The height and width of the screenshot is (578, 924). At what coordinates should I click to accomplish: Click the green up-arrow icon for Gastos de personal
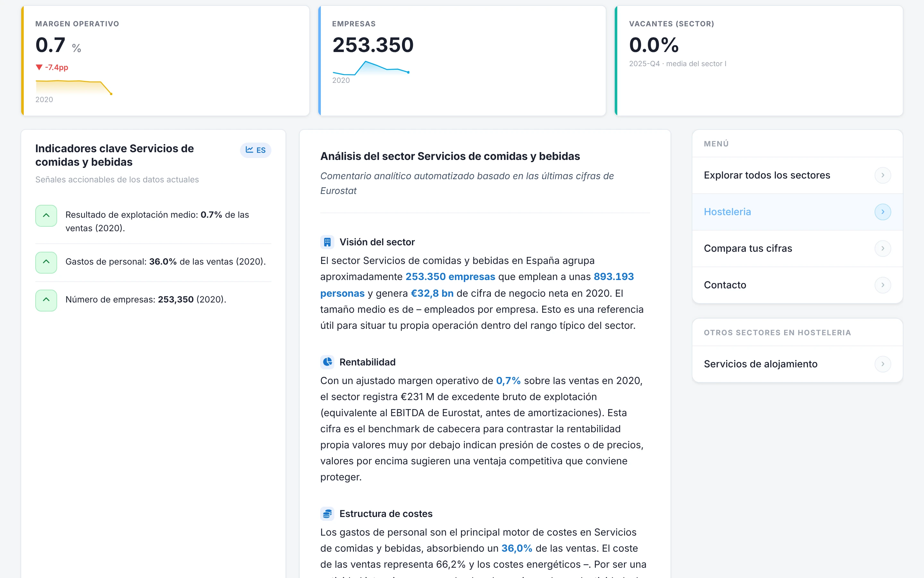tap(46, 262)
